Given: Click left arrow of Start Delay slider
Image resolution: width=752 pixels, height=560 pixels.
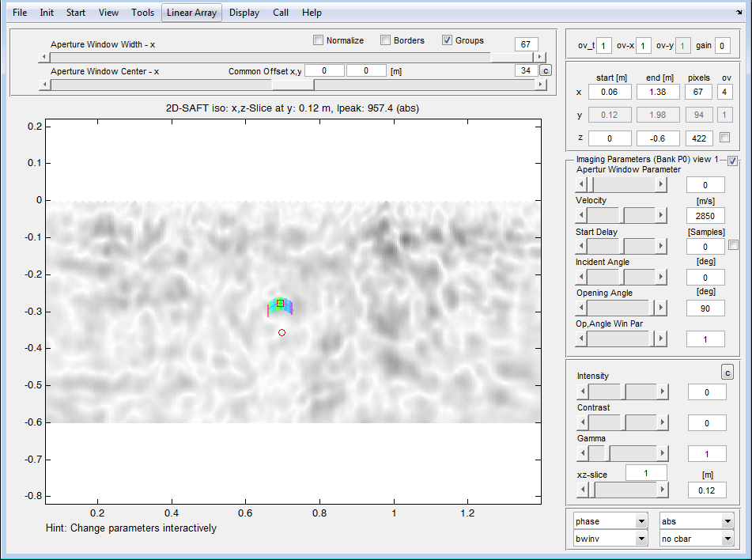Looking at the screenshot, I should tap(581, 246).
